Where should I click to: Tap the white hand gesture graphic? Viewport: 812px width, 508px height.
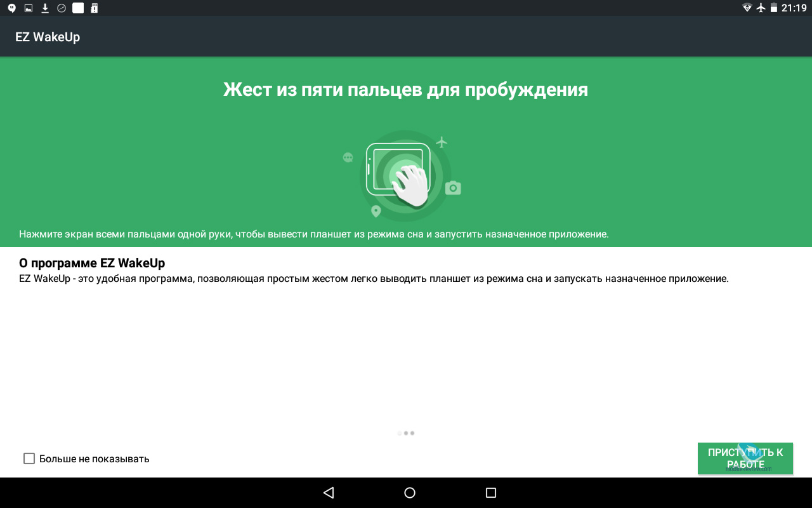point(410,185)
